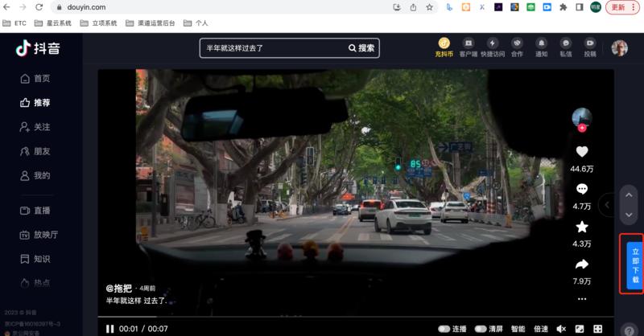
Task: Click 投稿 upload video icon
Action: click(x=590, y=47)
